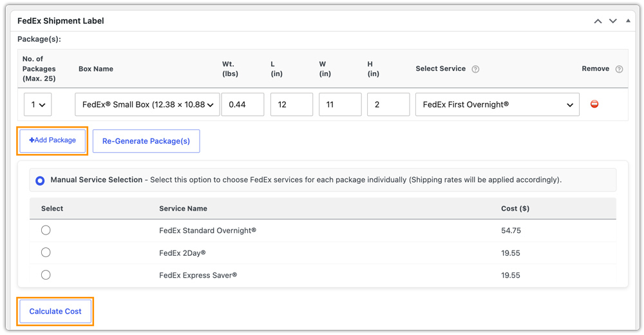Select the Manual Service Selection radio
This screenshot has height=335, width=644.
pos(40,180)
